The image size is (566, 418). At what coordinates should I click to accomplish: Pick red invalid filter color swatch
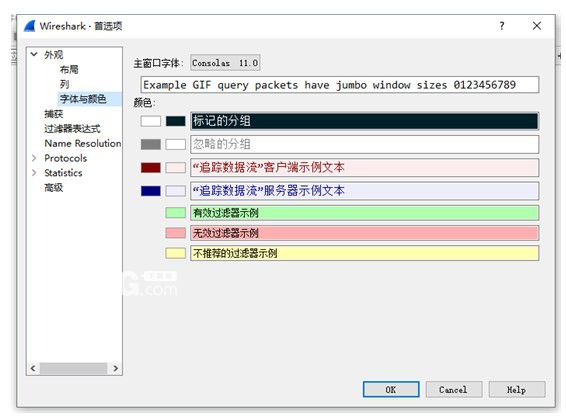(x=176, y=233)
